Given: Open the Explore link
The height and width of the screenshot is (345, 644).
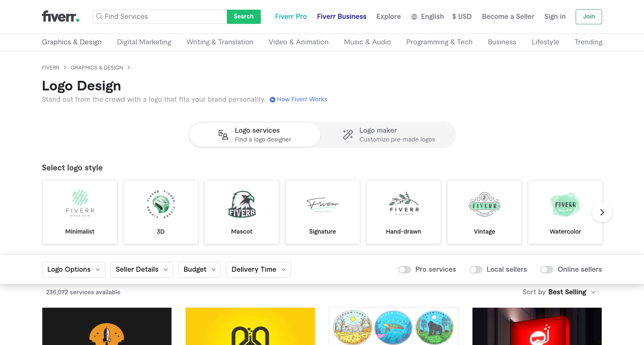Looking at the screenshot, I should pyautogui.click(x=388, y=17).
